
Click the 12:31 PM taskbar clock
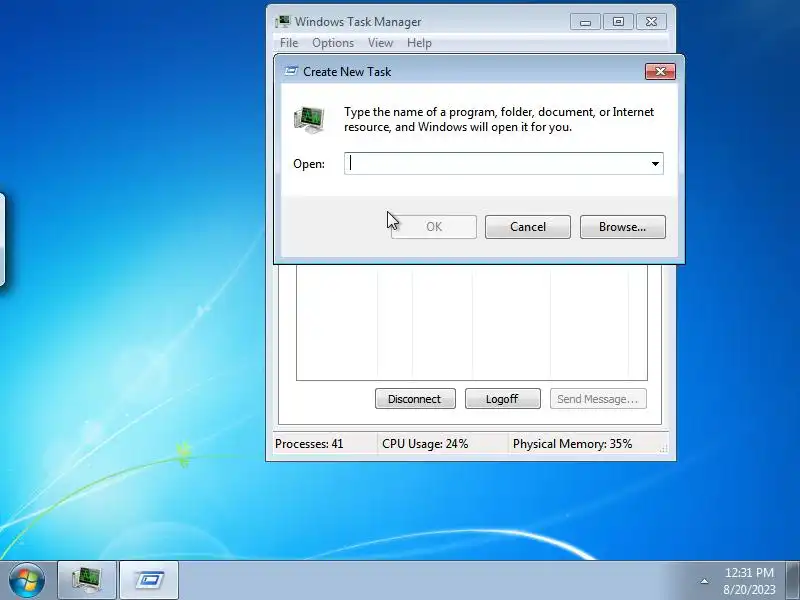[x=749, y=573]
